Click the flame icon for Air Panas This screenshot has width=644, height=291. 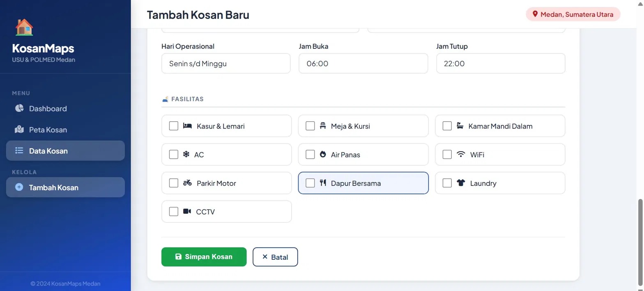[323, 155]
